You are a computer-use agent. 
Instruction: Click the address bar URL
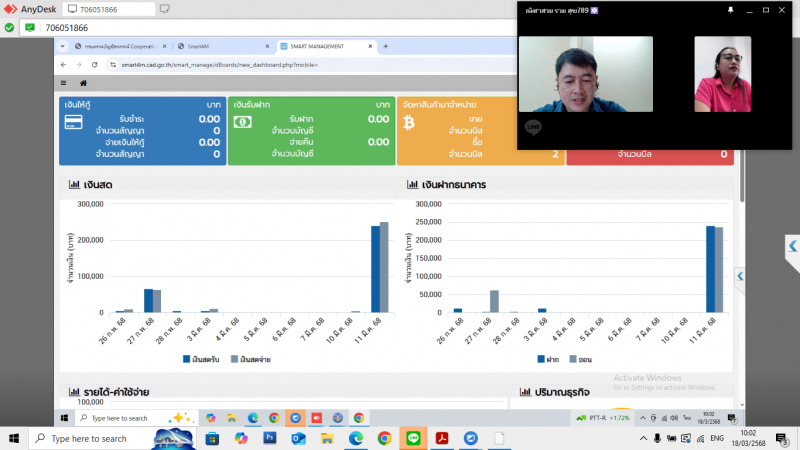219,65
